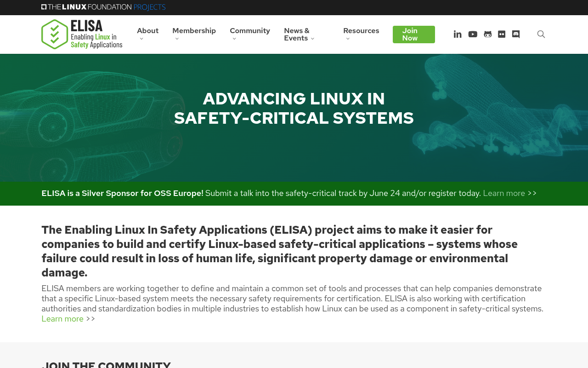The height and width of the screenshot is (368, 588).
Task: Open the News & Events menu
Action: tap(300, 34)
